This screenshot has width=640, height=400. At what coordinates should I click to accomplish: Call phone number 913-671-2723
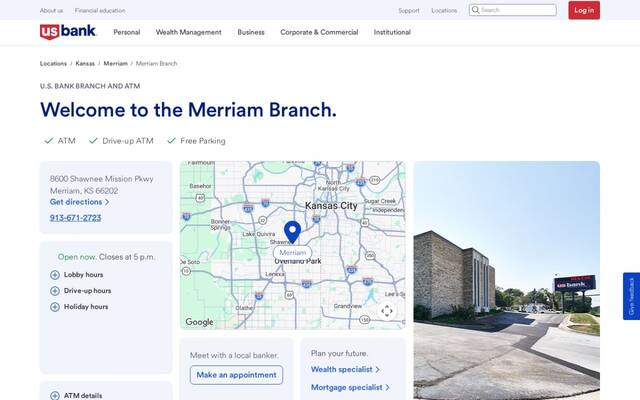point(76,218)
